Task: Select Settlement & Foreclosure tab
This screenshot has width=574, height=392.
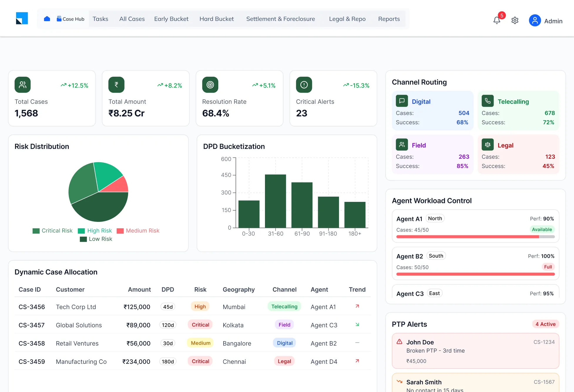Action: click(x=281, y=19)
